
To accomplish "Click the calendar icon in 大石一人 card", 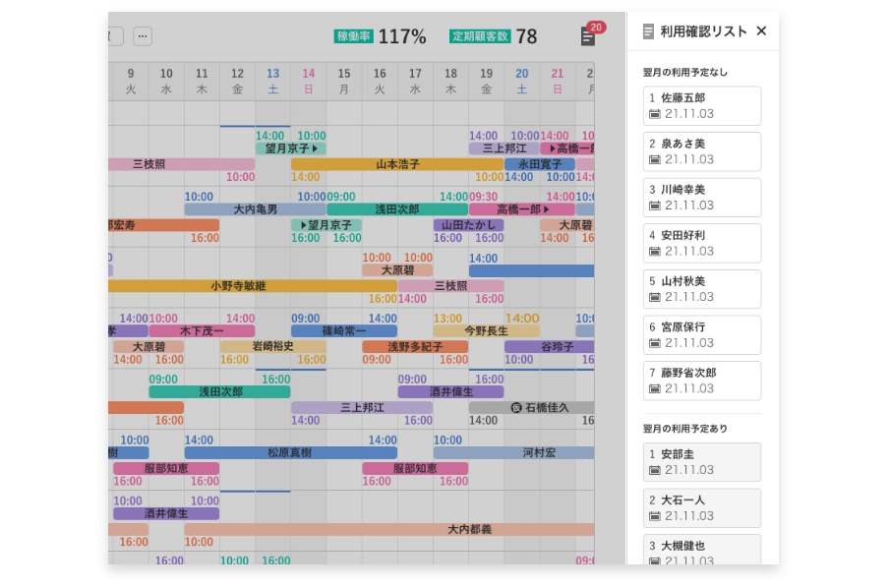I will tap(654, 516).
